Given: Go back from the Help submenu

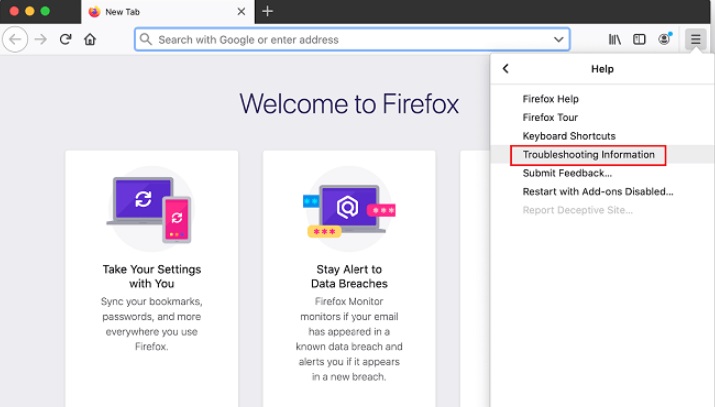Looking at the screenshot, I should 506,69.
